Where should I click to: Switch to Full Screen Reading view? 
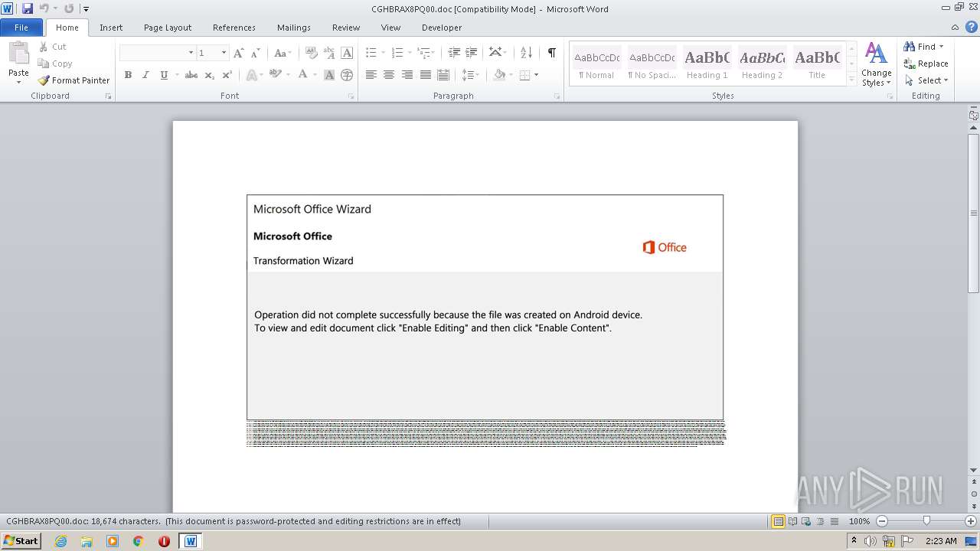click(x=792, y=521)
